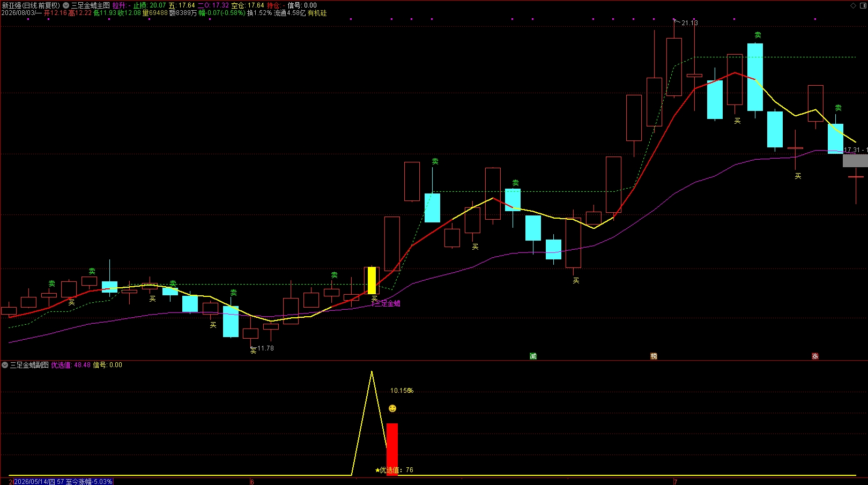
Task: Click the 有机硅 sector link
Action: pos(317,13)
